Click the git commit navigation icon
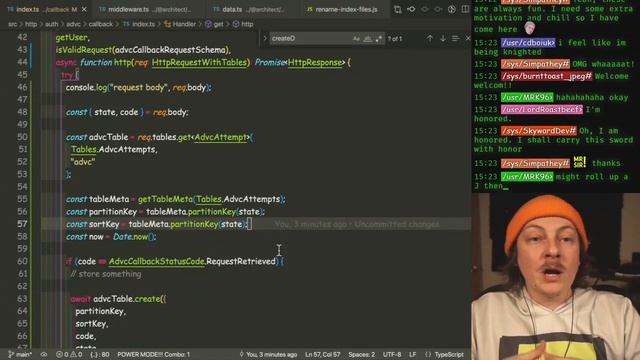This screenshot has width=640, height=360. [411, 9]
